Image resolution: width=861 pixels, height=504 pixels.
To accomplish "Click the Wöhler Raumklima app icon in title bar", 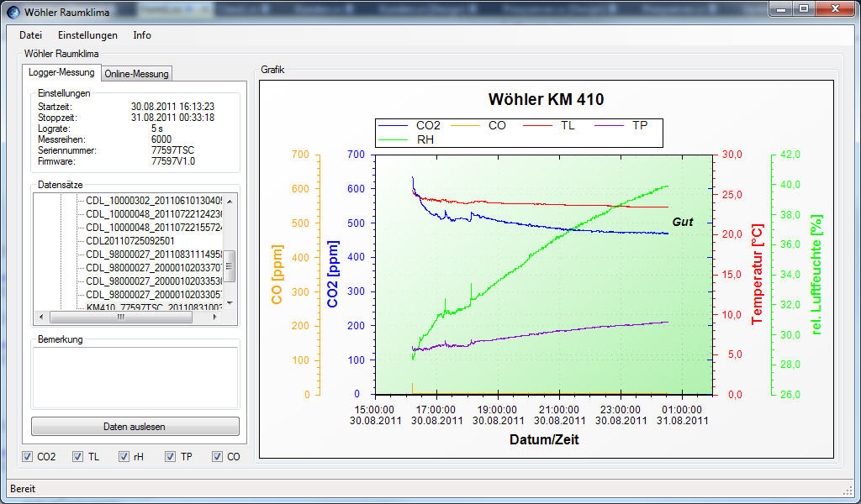I will tap(13, 12).
